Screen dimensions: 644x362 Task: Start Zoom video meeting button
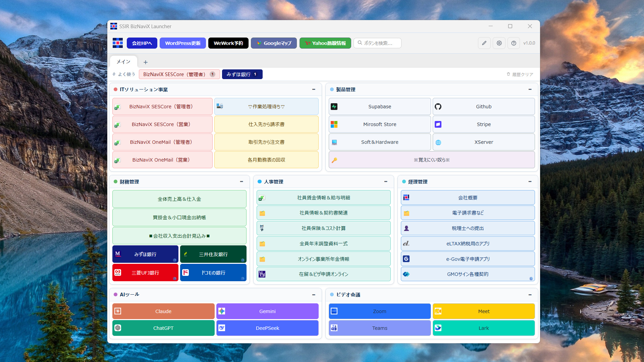pyautogui.click(x=380, y=311)
